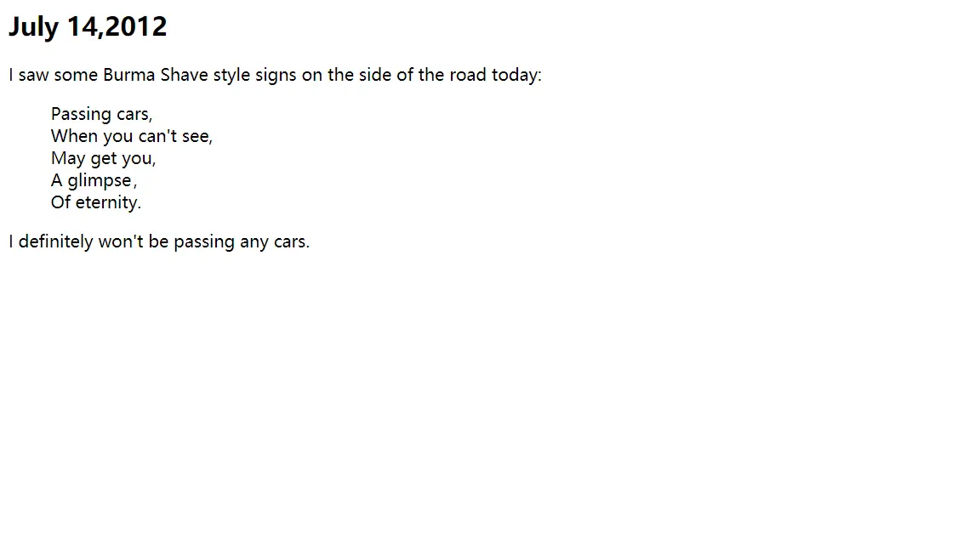
Task: Click the word "today:" ending the intro sentence
Action: click(516, 75)
